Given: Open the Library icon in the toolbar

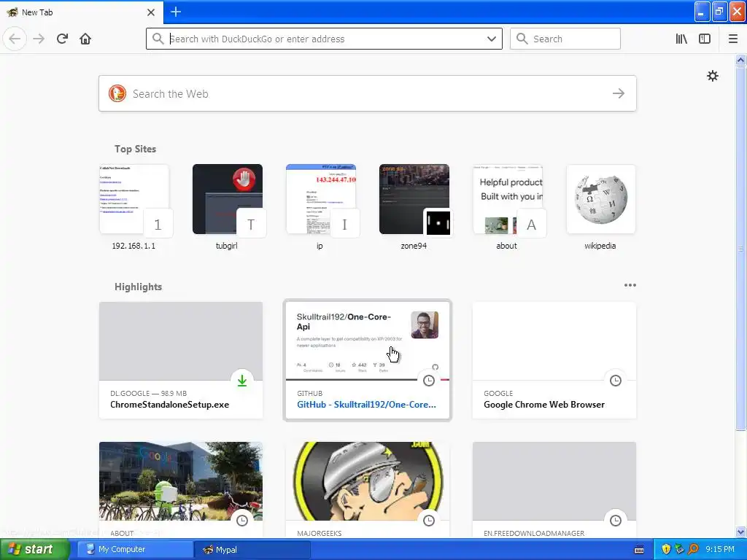Looking at the screenshot, I should point(681,39).
